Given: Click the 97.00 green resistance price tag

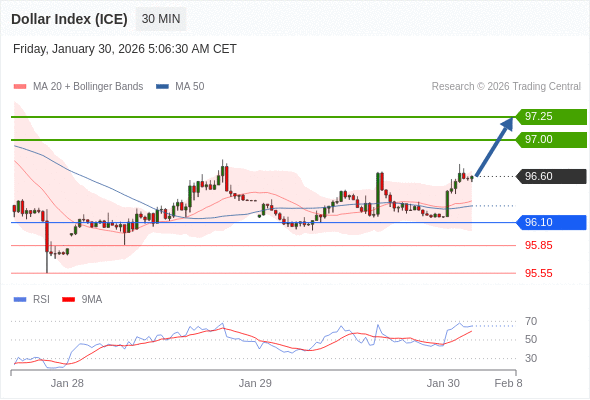Looking at the screenshot, I should (x=551, y=140).
